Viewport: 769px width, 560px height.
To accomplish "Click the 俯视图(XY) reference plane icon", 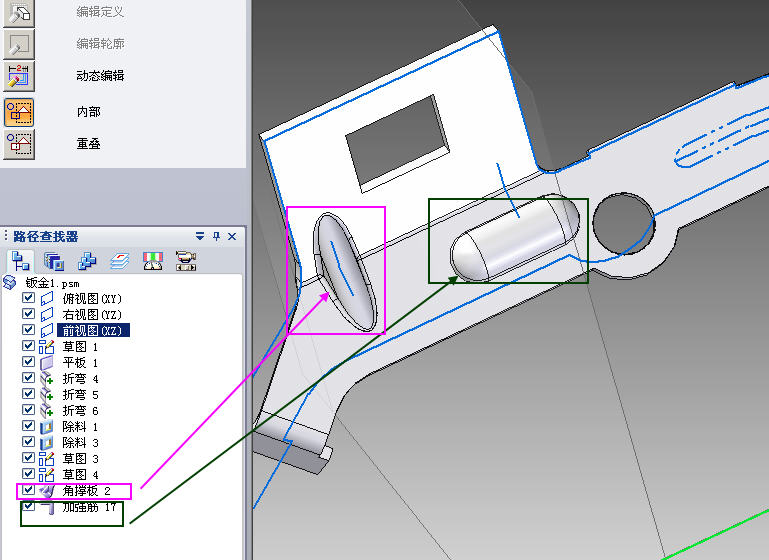I will coord(47,298).
